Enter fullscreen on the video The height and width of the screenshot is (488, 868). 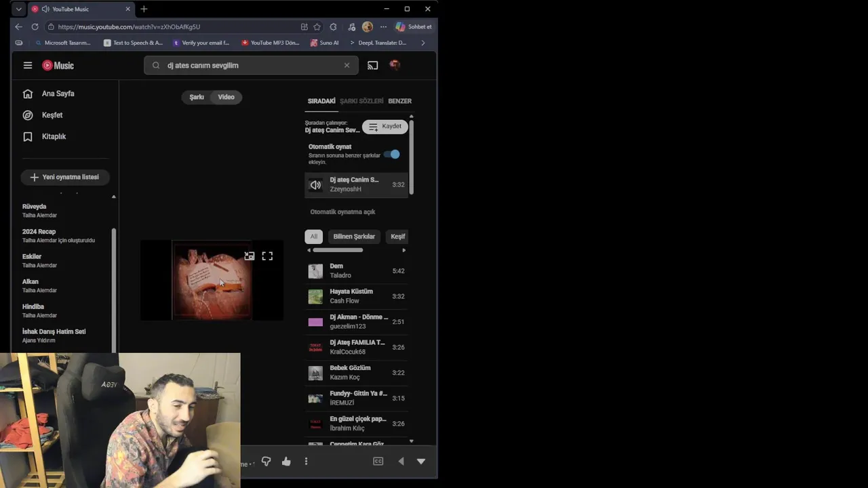pyautogui.click(x=267, y=256)
